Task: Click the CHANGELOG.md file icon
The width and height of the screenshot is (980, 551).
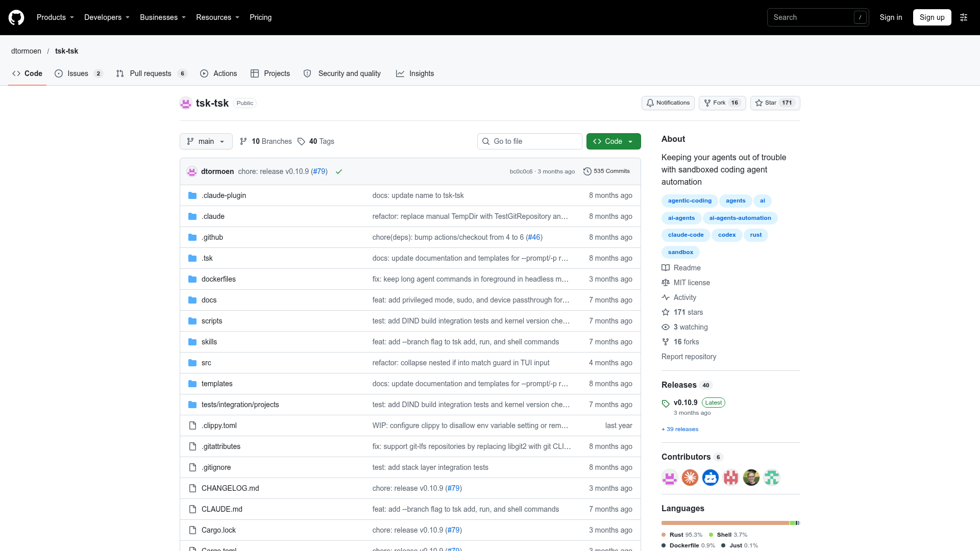Action: (192, 488)
